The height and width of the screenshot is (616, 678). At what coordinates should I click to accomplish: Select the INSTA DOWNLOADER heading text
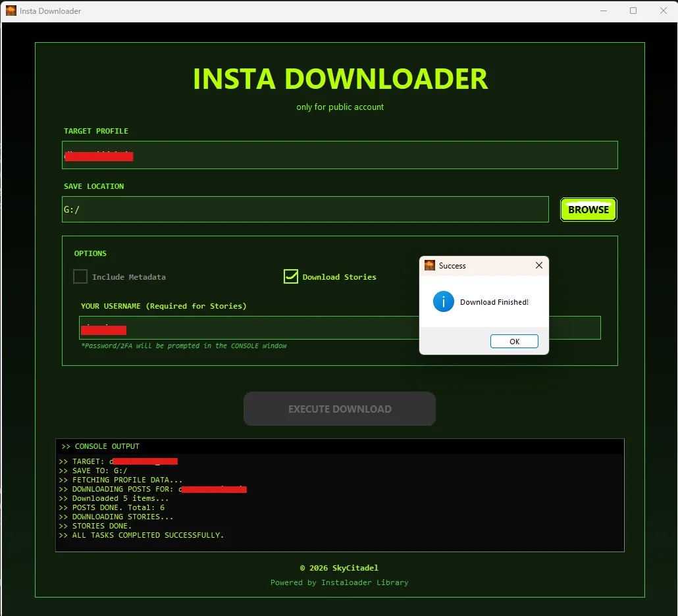tap(340, 78)
